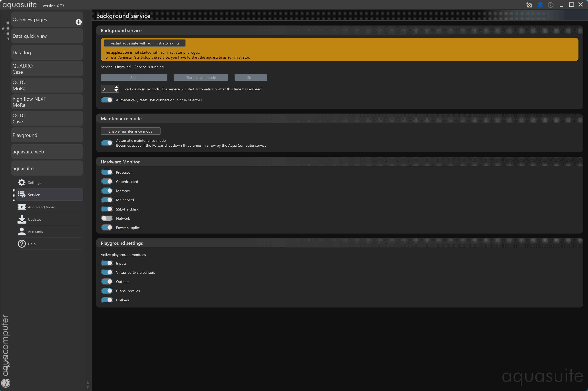Increase start delay with up arrow
This screenshot has height=391, width=588.
[x=116, y=87]
